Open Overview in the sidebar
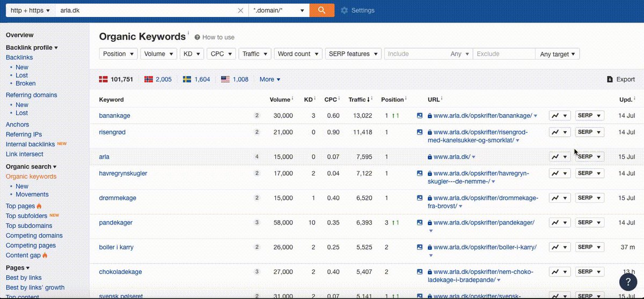 click(x=20, y=35)
